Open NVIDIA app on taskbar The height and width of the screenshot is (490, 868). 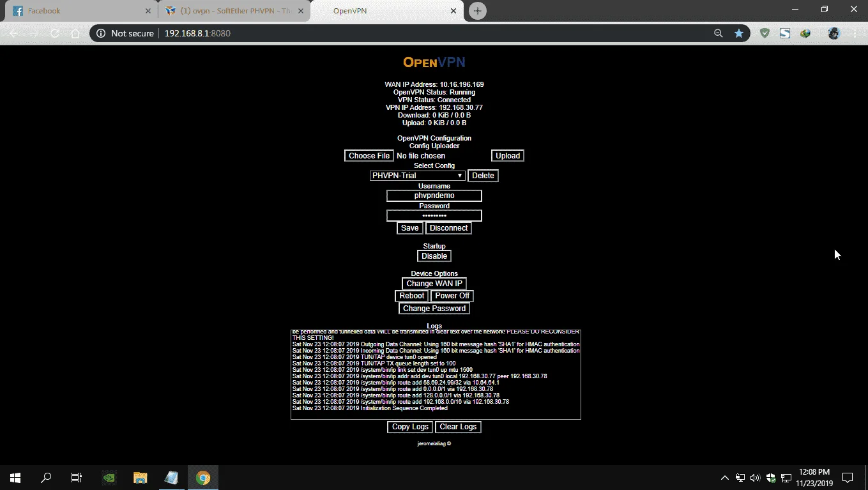click(x=109, y=477)
